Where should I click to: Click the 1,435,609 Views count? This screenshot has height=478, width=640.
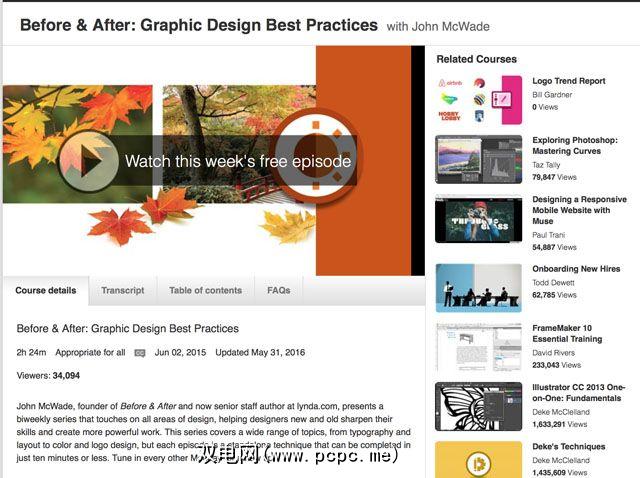pyautogui.click(x=560, y=473)
